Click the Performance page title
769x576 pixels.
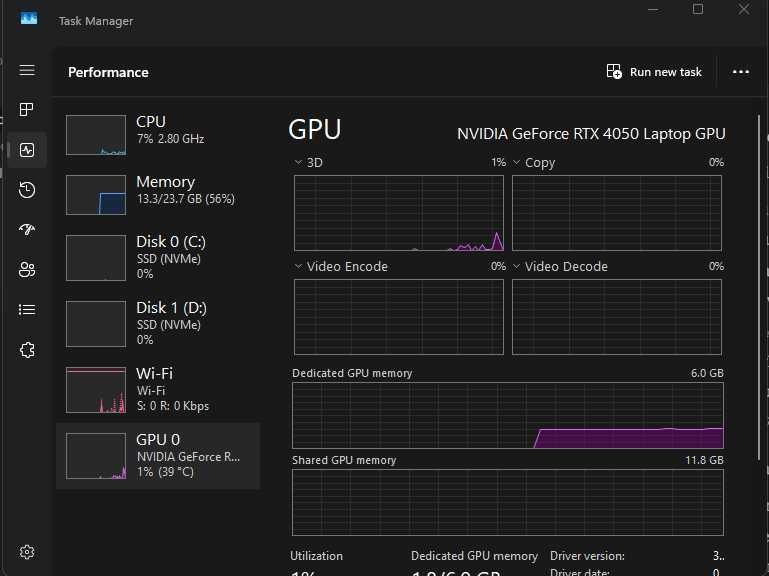108,73
